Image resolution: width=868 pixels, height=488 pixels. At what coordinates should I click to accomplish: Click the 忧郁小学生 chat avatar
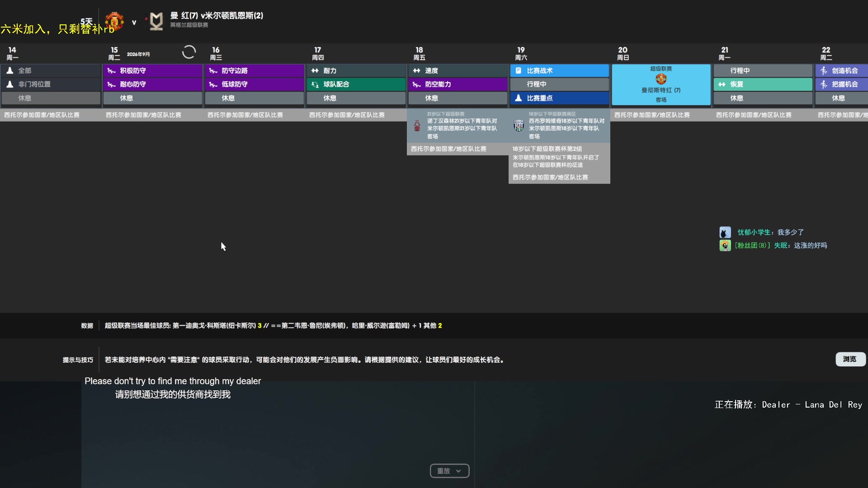pyautogui.click(x=725, y=232)
